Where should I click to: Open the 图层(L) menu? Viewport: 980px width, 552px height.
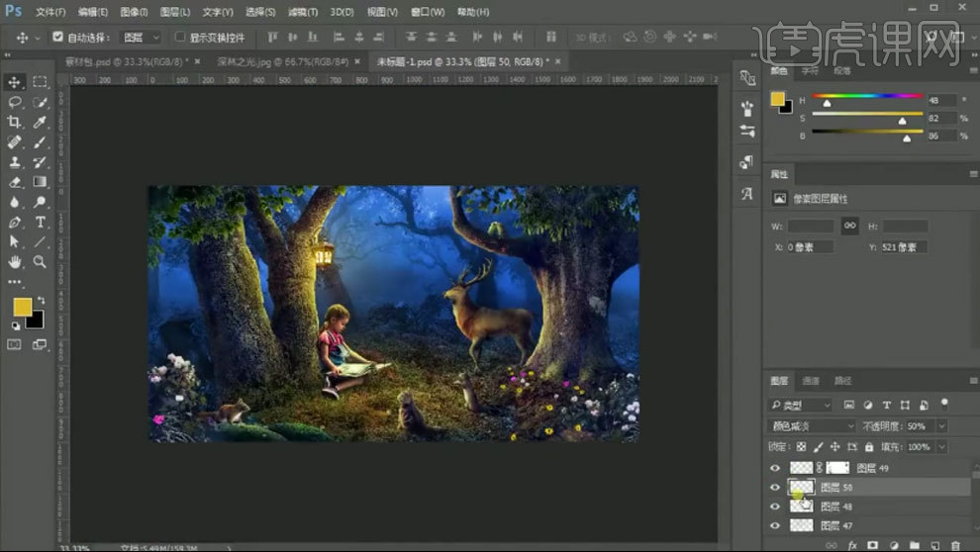[174, 12]
